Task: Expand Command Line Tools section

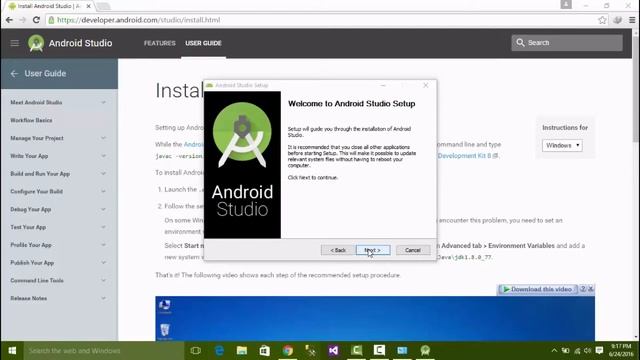Action: [103, 280]
